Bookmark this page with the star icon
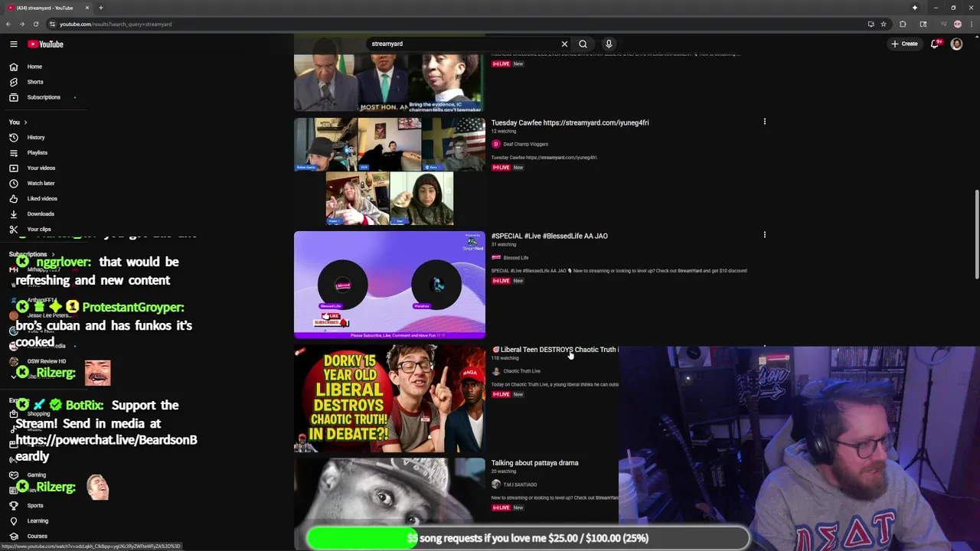The image size is (980, 551). tap(884, 24)
